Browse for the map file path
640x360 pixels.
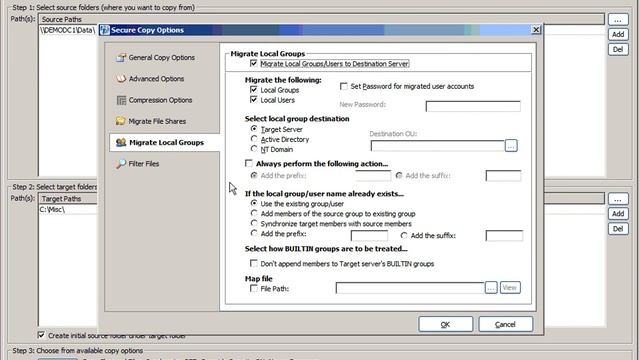(x=491, y=288)
